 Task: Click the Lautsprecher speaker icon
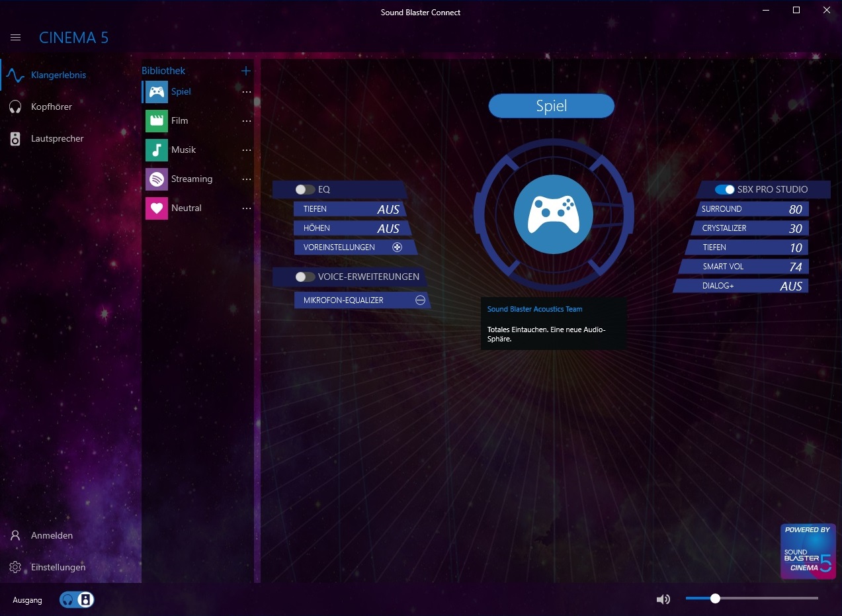15,138
